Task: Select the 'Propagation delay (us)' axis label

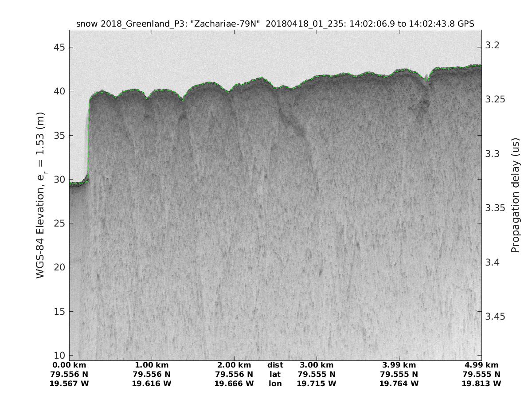Action: point(515,194)
